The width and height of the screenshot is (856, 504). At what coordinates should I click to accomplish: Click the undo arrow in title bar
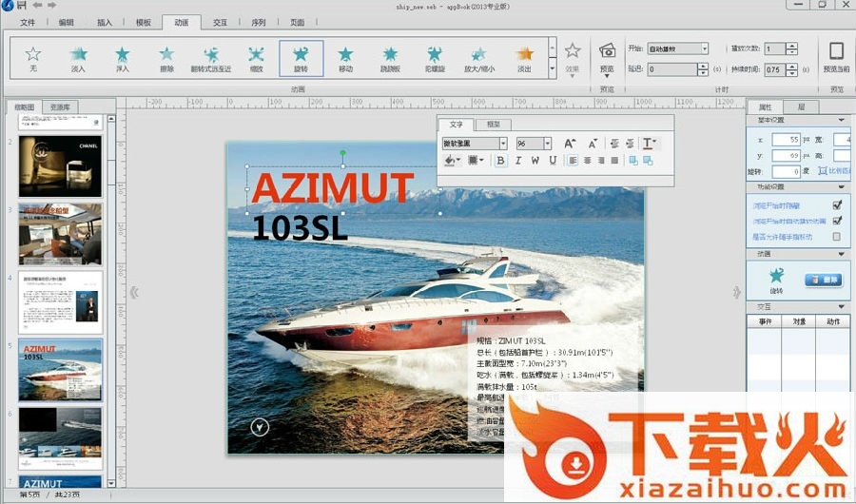37,5
